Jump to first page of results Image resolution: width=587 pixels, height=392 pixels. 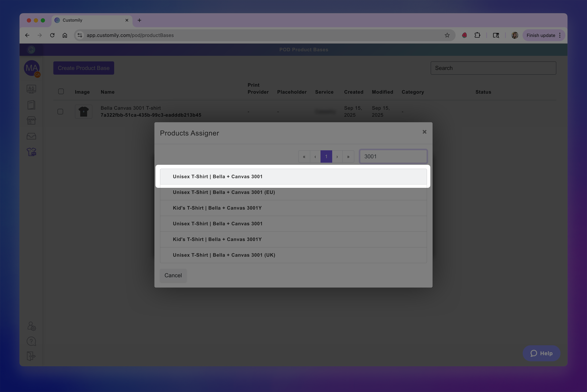pyautogui.click(x=304, y=157)
